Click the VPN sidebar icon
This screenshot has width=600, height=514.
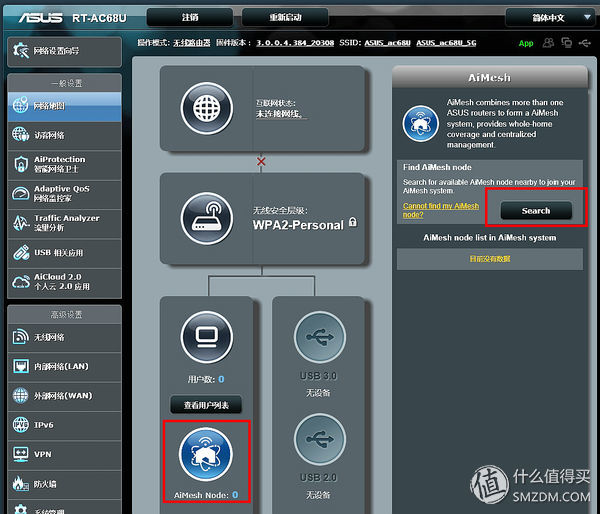[21, 454]
